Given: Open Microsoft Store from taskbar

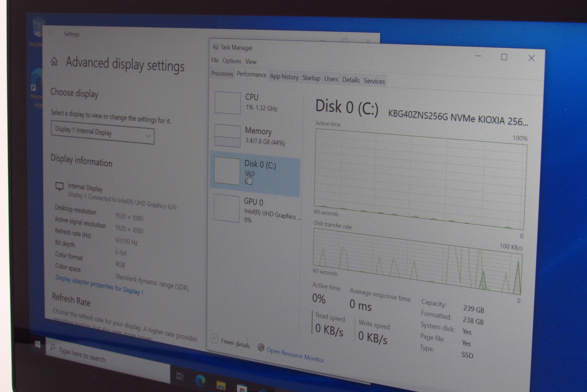Looking at the screenshot, I should 242,388.
